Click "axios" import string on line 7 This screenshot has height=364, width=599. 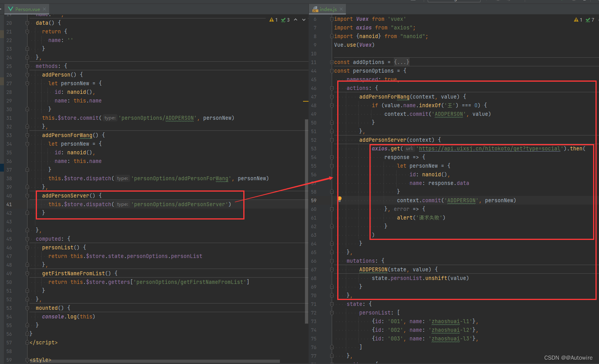(402, 27)
